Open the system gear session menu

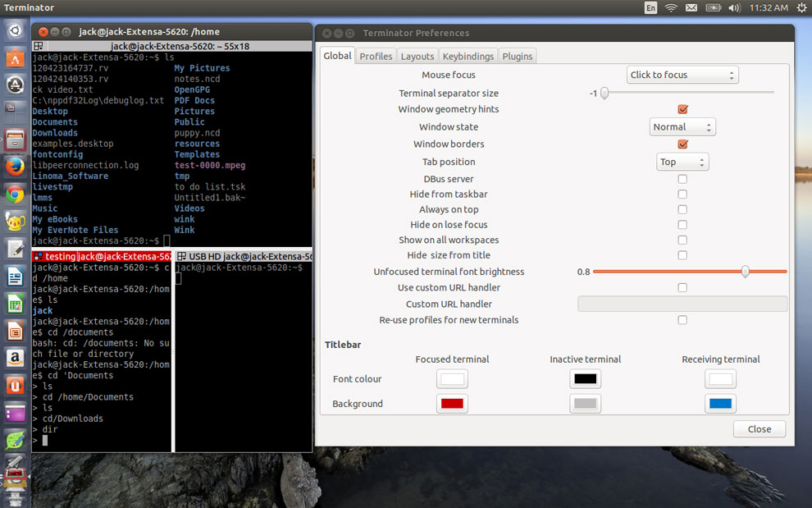pos(801,7)
